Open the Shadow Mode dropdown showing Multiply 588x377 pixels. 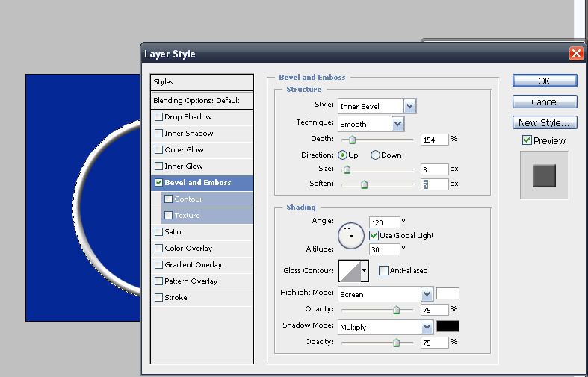386,327
